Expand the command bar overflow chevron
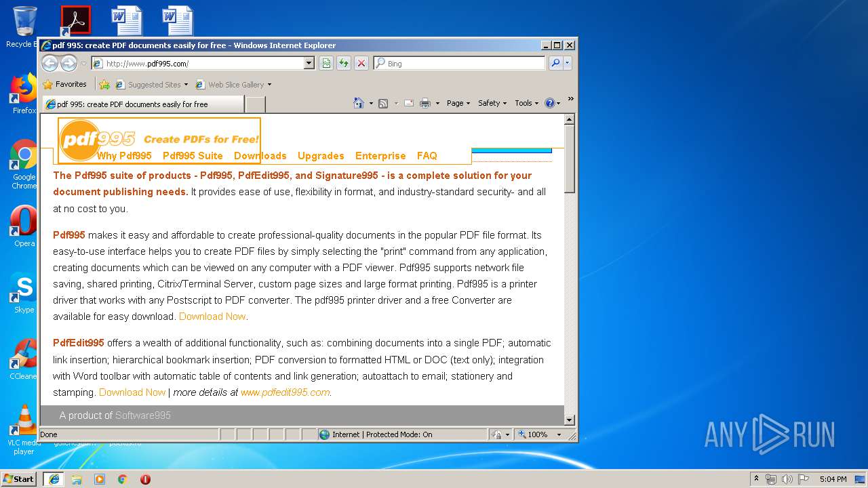Image resolution: width=868 pixels, height=488 pixels. click(x=571, y=100)
